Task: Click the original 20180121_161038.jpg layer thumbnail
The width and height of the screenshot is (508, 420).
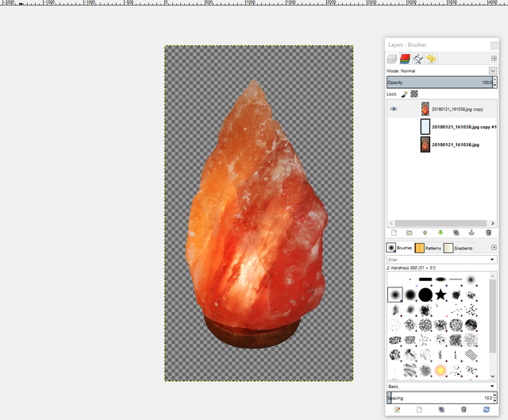Action: pyautogui.click(x=425, y=144)
